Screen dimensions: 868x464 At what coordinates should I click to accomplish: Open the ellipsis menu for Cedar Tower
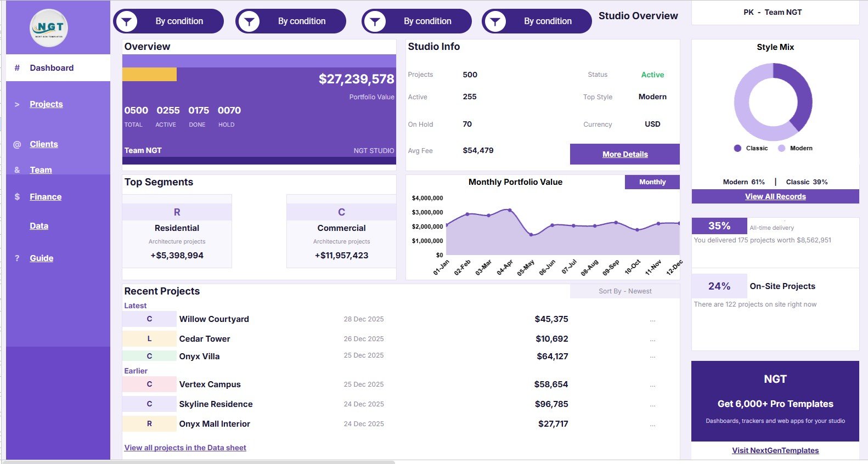coord(652,339)
